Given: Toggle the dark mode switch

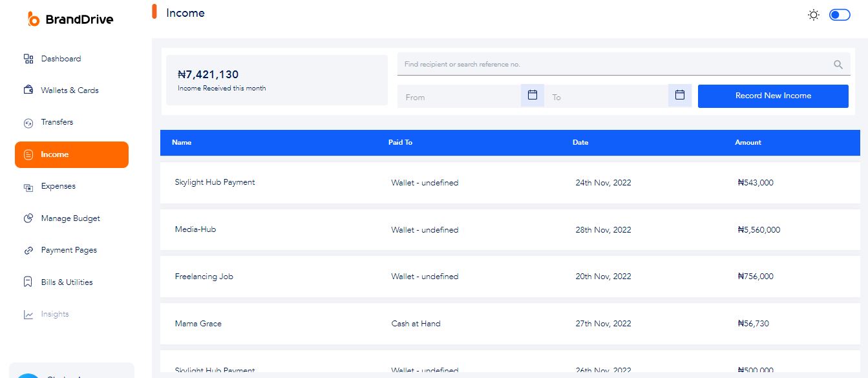Looking at the screenshot, I should [x=840, y=15].
